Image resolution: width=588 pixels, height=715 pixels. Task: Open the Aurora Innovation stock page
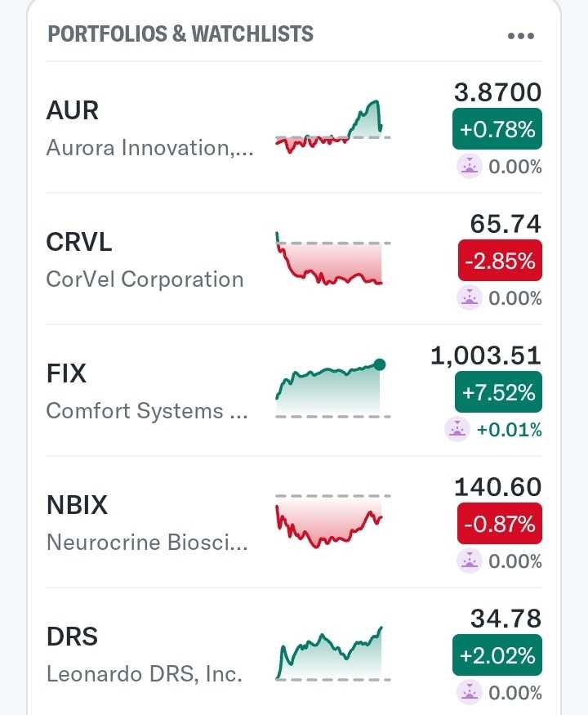pyautogui.click(x=149, y=148)
